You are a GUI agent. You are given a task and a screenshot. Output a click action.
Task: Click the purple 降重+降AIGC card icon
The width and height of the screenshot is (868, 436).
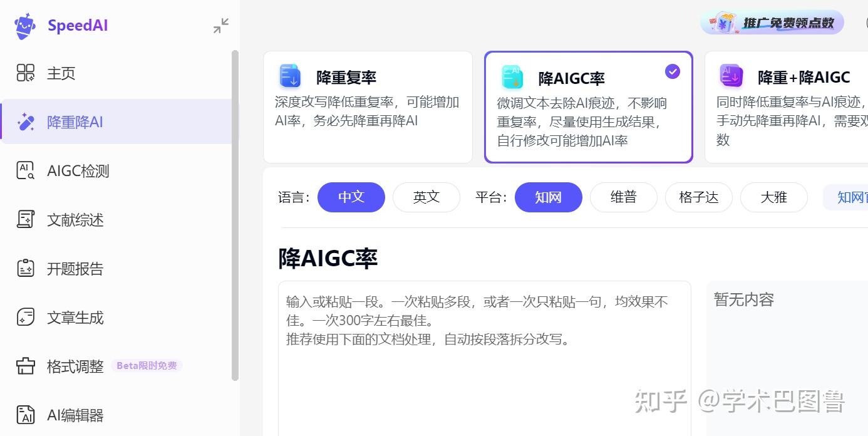tap(731, 76)
